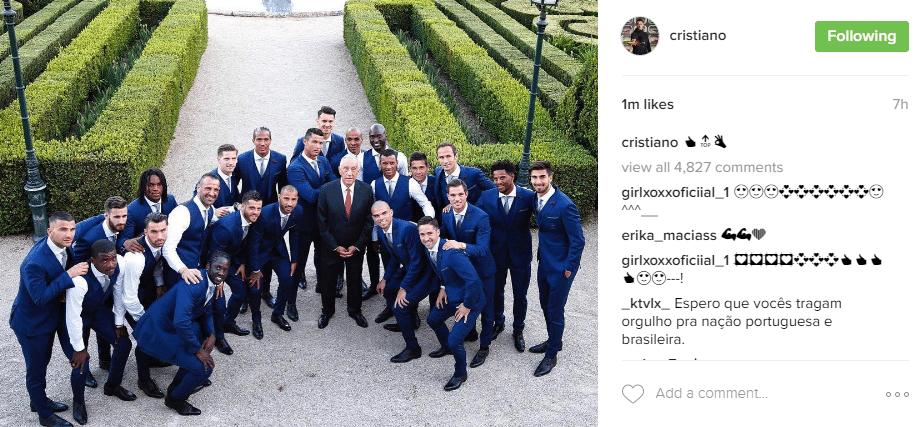Click the team photo of men in blue suits
Image resolution: width=916 pixels, height=427 pixels.
point(299,213)
